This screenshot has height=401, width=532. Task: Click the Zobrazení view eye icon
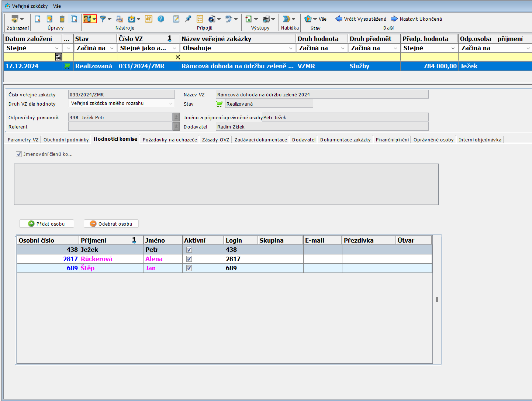point(15,19)
